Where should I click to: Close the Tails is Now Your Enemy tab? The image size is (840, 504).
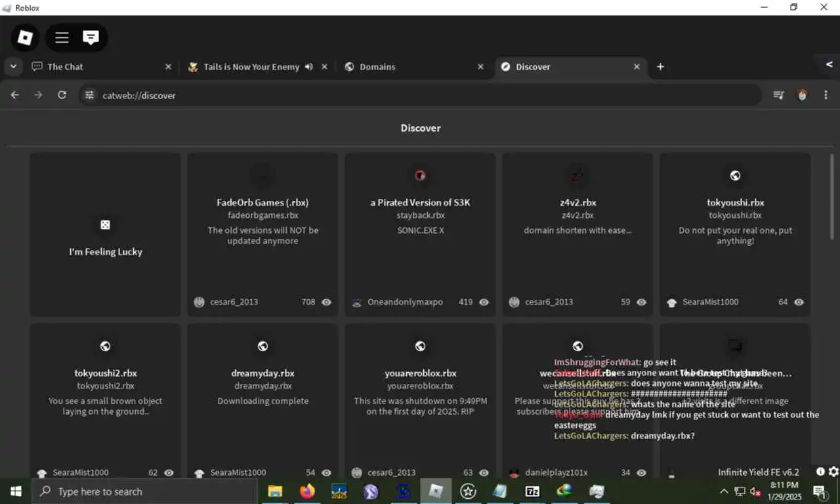[324, 66]
